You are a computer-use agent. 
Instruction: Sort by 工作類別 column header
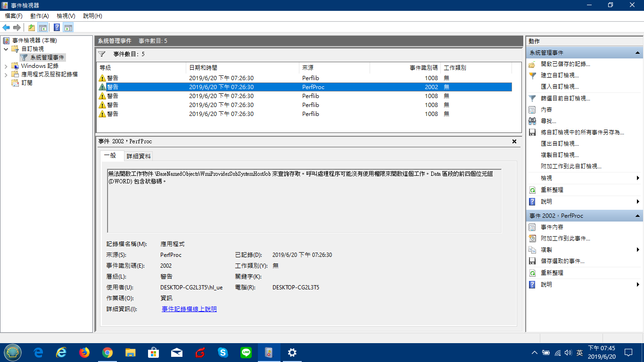coord(476,68)
